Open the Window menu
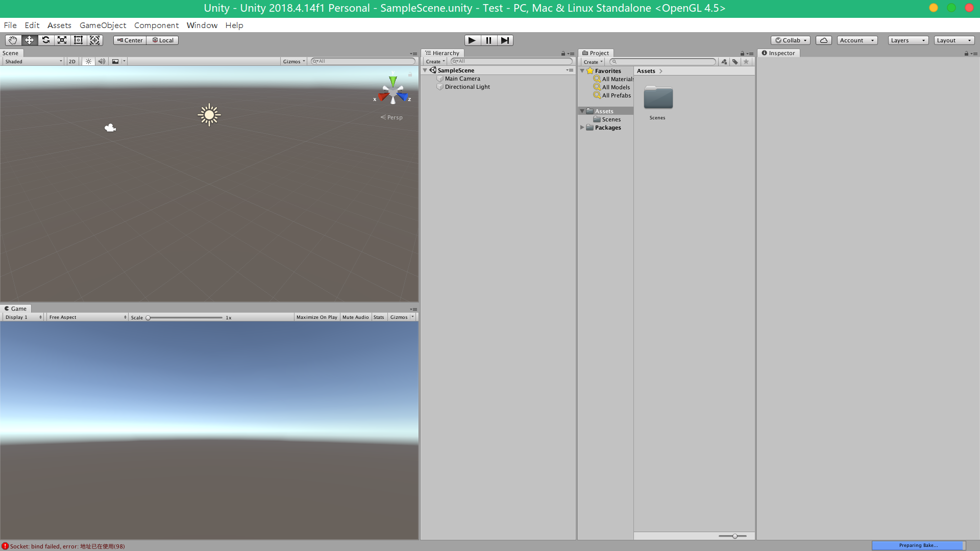Image resolution: width=980 pixels, height=551 pixels. tap(202, 25)
